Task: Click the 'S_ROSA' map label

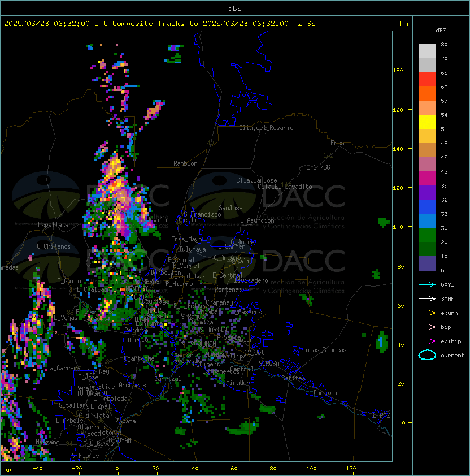Action: point(269,364)
